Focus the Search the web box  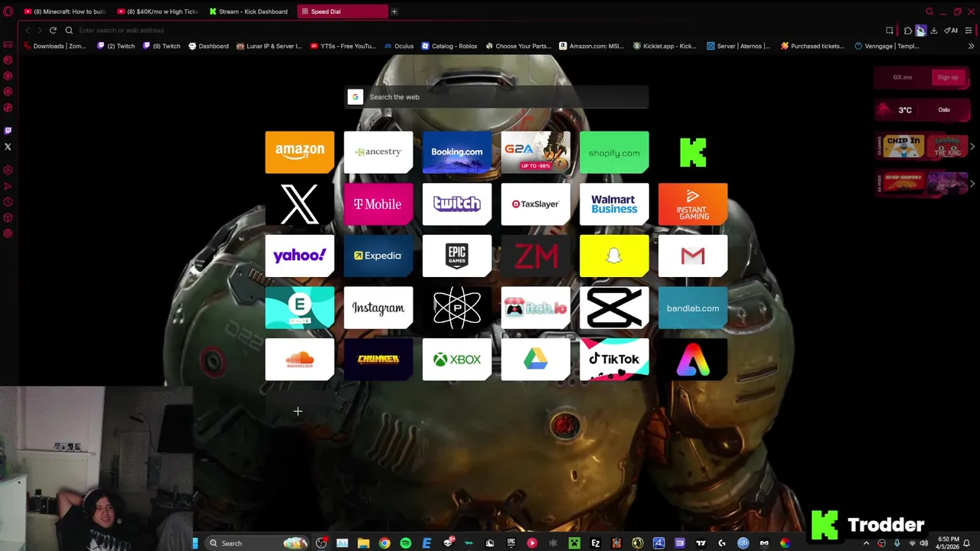coord(496,97)
